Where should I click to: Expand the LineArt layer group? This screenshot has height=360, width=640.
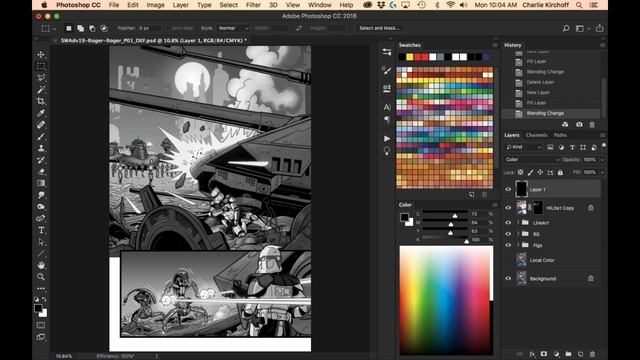click(518, 222)
